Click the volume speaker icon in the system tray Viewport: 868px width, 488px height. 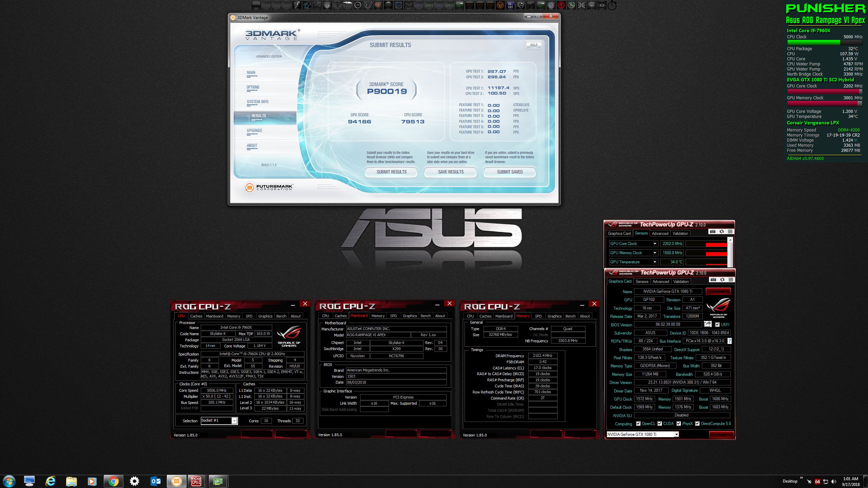[x=834, y=482]
